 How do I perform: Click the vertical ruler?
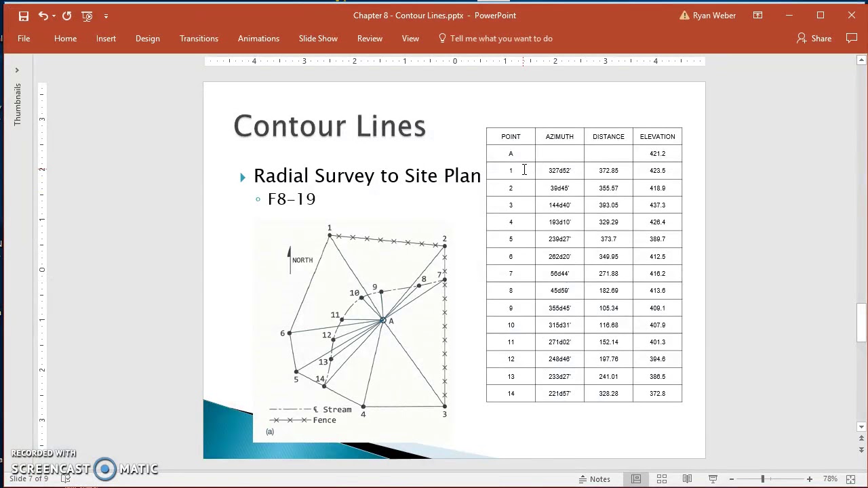click(41, 270)
